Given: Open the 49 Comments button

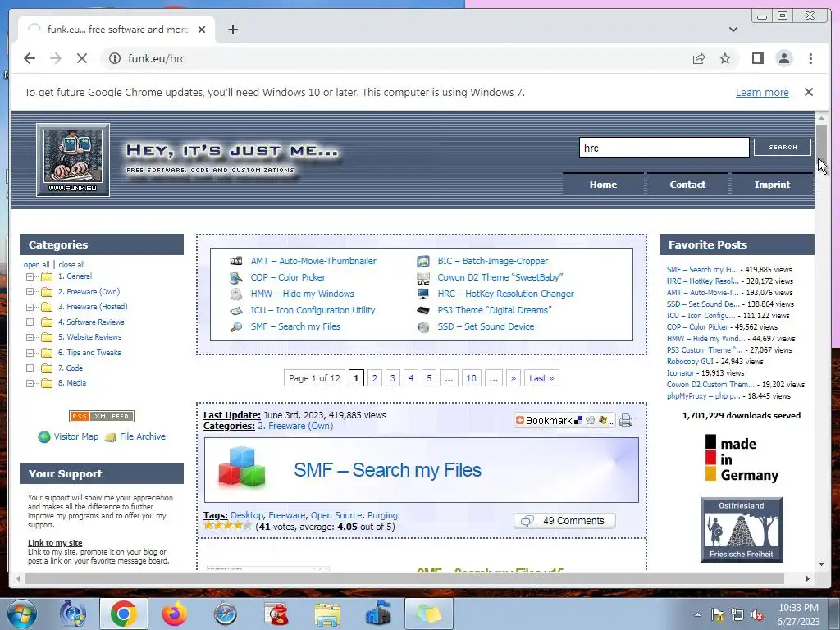Looking at the screenshot, I should click(564, 521).
